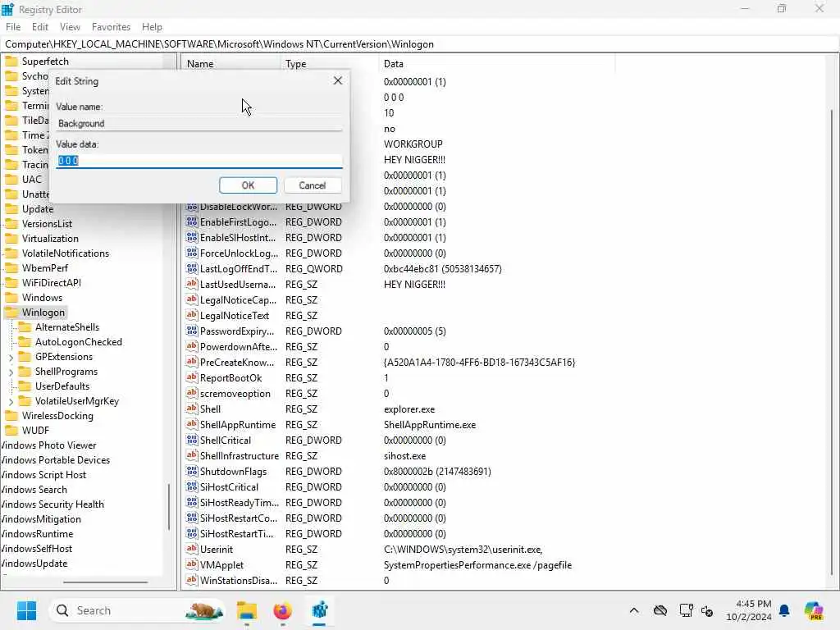Click the Winlogon folder icon in tree
The height and width of the screenshot is (630, 840).
11,313
